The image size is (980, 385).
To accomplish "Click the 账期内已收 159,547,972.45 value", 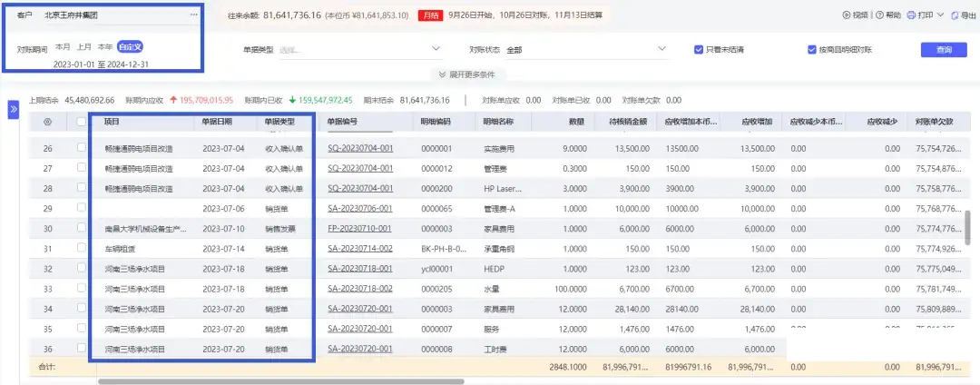I will pos(325,100).
